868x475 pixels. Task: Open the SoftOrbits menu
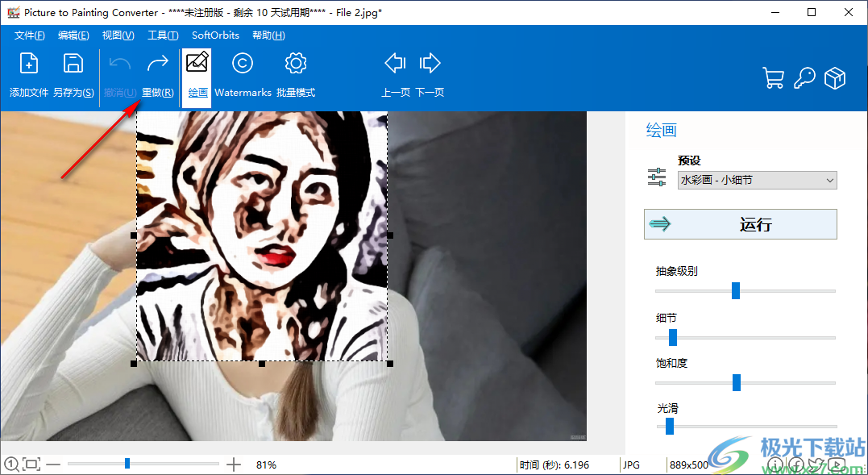(x=215, y=35)
